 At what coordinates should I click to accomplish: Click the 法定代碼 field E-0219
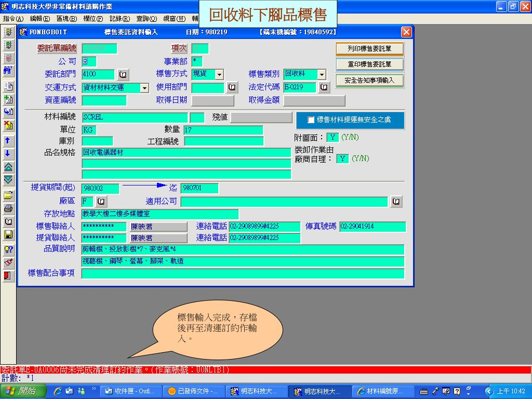pyautogui.click(x=300, y=87)
